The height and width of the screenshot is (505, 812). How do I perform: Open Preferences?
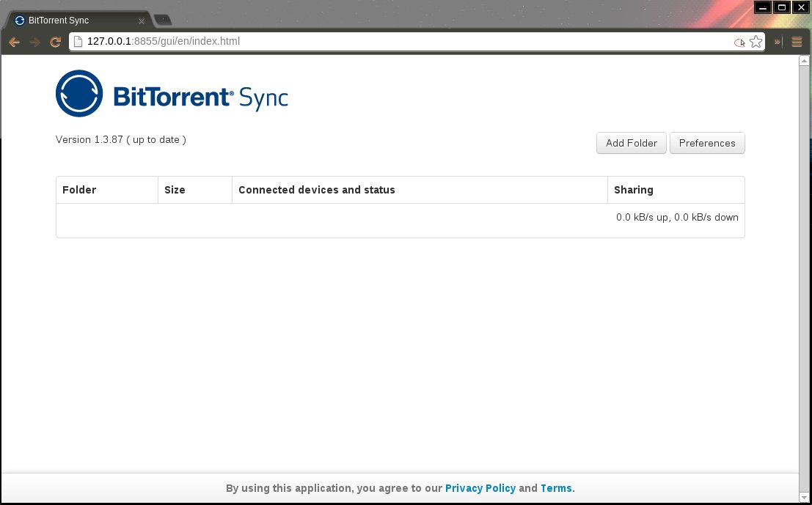pyautogui.click(x=707, y=144)
